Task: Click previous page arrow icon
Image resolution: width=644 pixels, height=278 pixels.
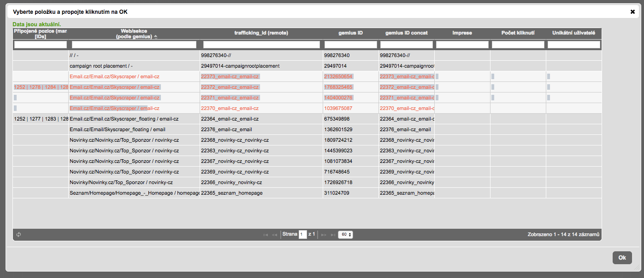Action: point(275,235)
